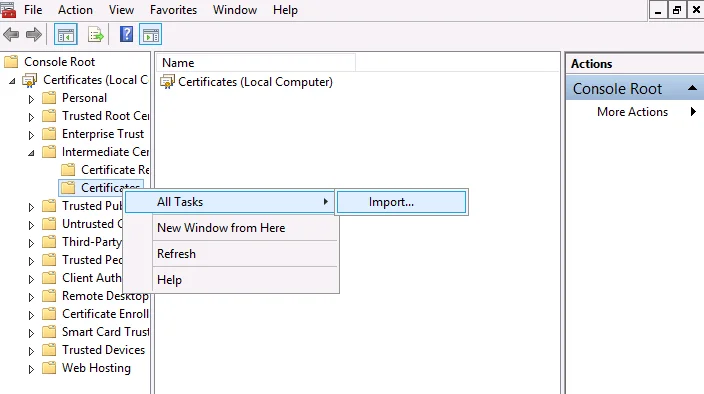Screen dimensions: 704x394
Task: Click the Name column header
Action: tap(256, 63)
